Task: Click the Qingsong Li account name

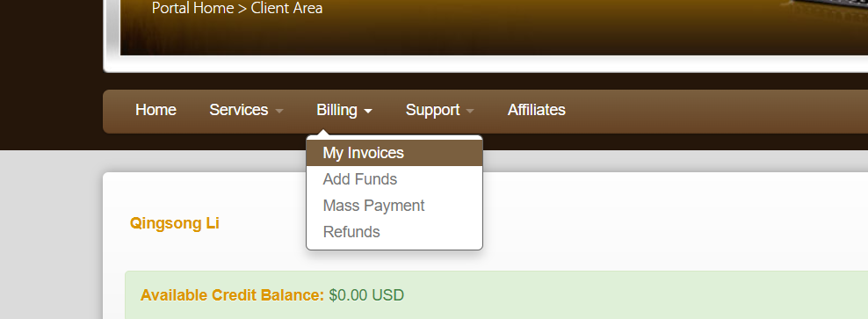Action: (174, 224)
